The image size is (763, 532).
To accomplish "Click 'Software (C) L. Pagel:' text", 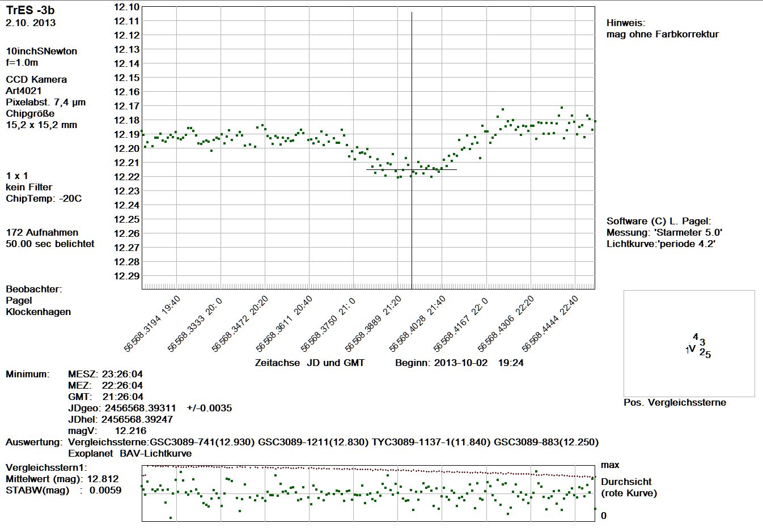I will coord(659,221).
